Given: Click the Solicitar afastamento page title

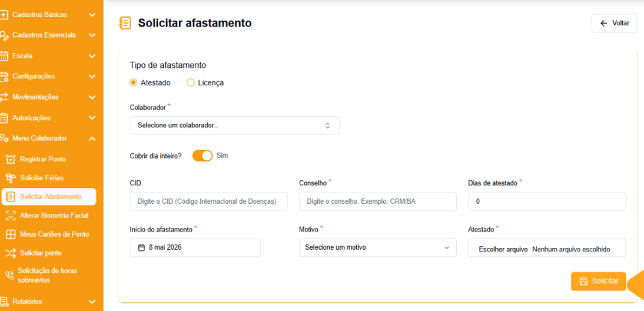Looking at the screenshot, I should [195, 23].
